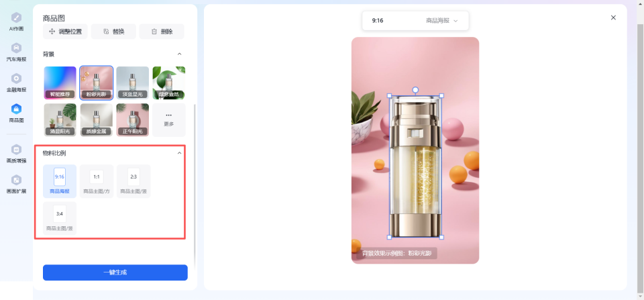Open the 9:16 商品海报 dropdown above the preview
This screenshot has width=644, height=300.
click(x=415, y=21)
